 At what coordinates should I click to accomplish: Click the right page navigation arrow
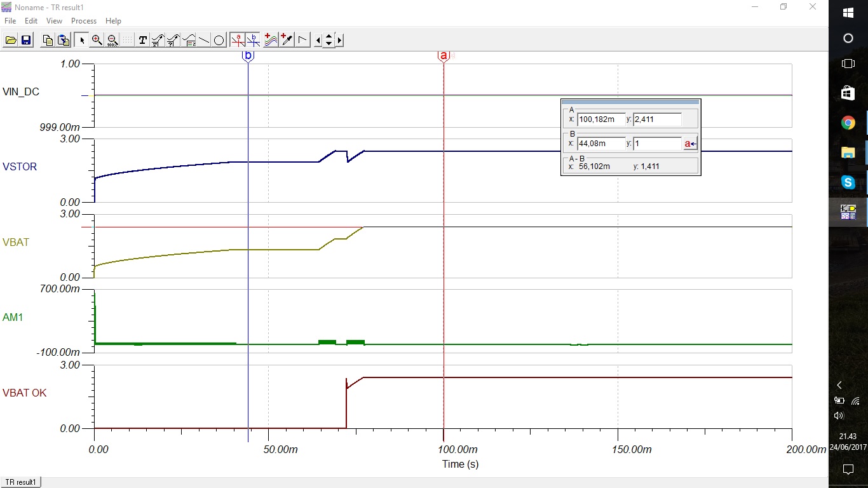point(339,39)
